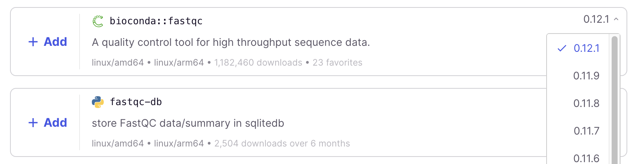
Task: Collapse the version dropdown chevron
Action: [616, 19]
